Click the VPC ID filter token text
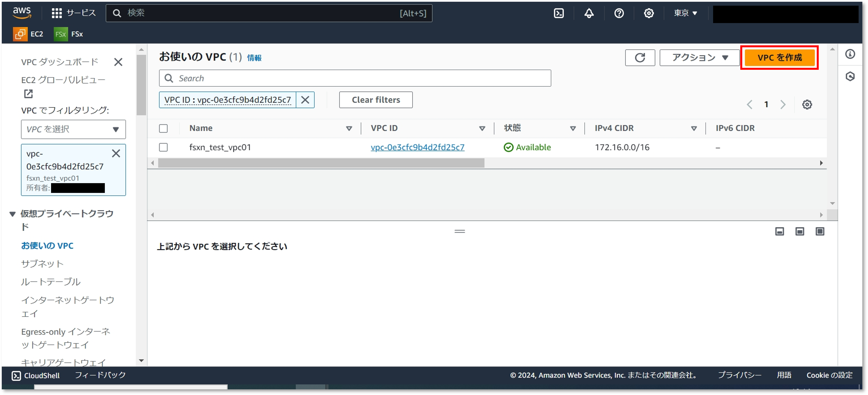The width and height of the screenshot is (868, 395). pyautogui.click(x=227, y=100)
